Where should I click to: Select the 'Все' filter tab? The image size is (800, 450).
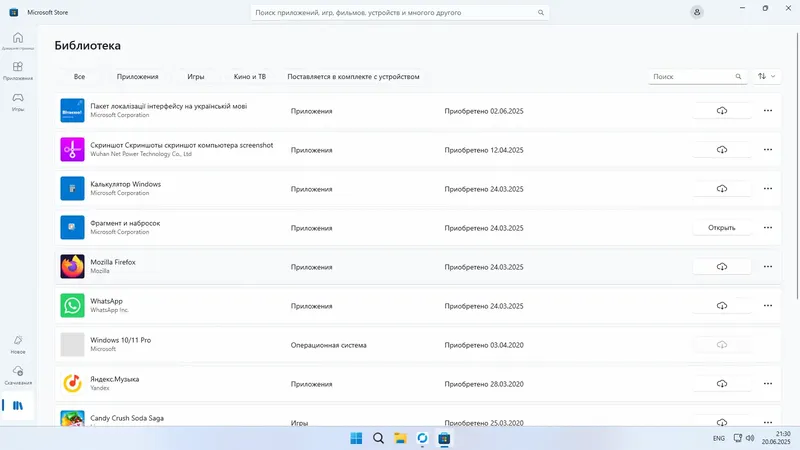tap(80, 77)
